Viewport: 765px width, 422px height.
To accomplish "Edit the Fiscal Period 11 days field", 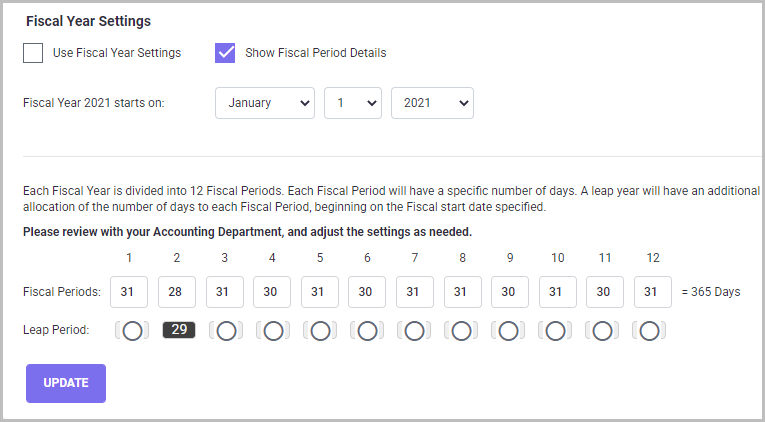I will [605, 292].
